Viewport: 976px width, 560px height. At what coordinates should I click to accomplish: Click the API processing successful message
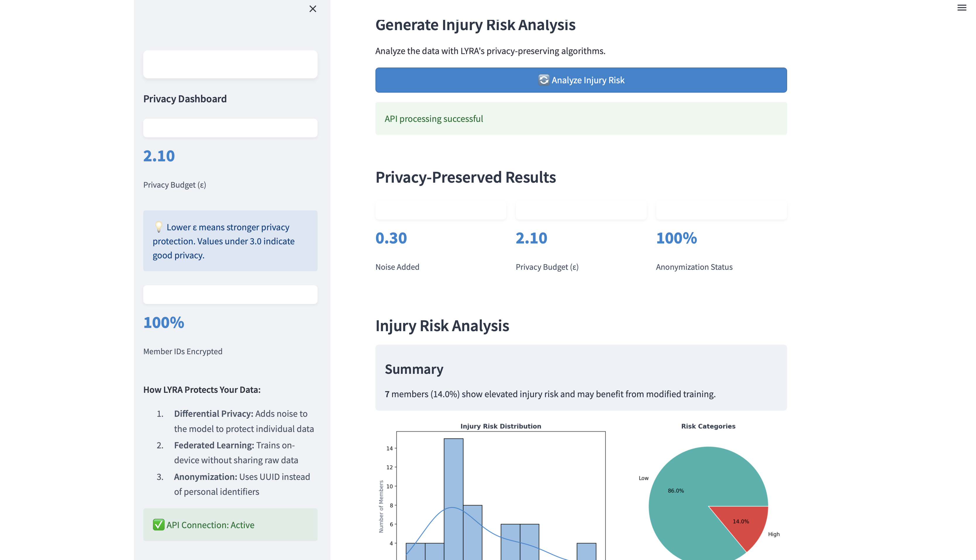[x=434, y=119]
